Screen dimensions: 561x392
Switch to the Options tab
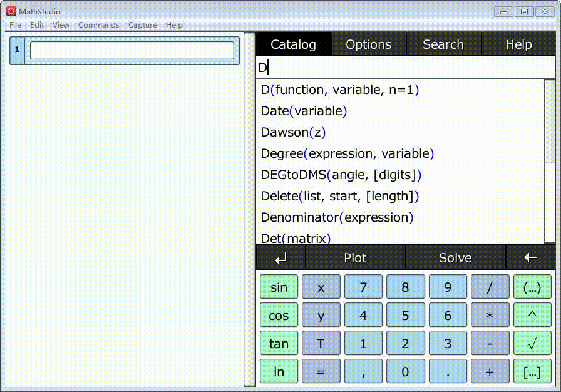click(369, 44)
